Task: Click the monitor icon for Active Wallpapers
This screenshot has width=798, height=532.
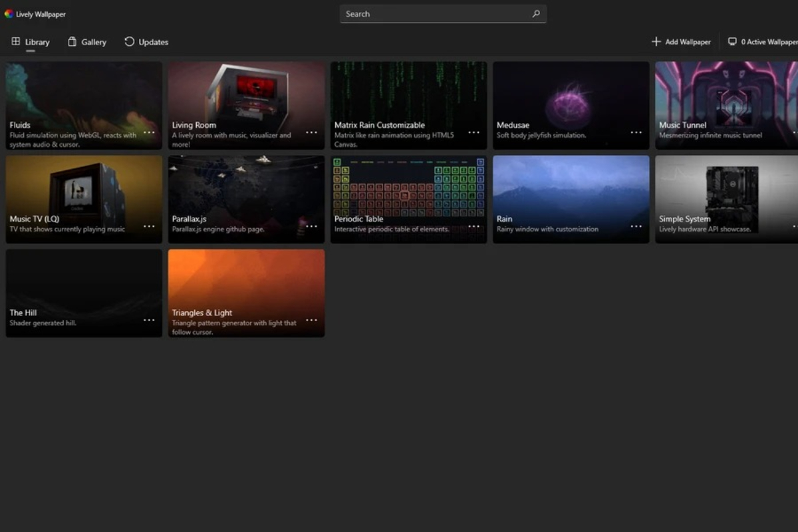Action: (x=732, y=42)
